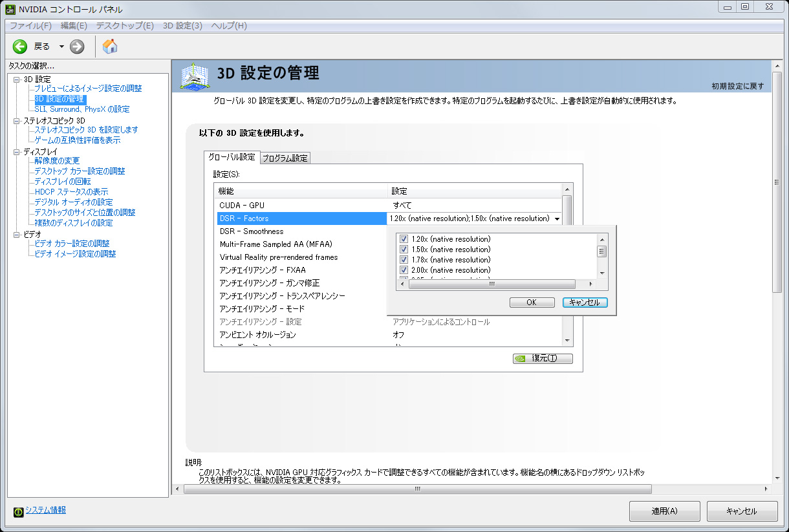Click the システム情報 icon at the bottom

[19, 511]
